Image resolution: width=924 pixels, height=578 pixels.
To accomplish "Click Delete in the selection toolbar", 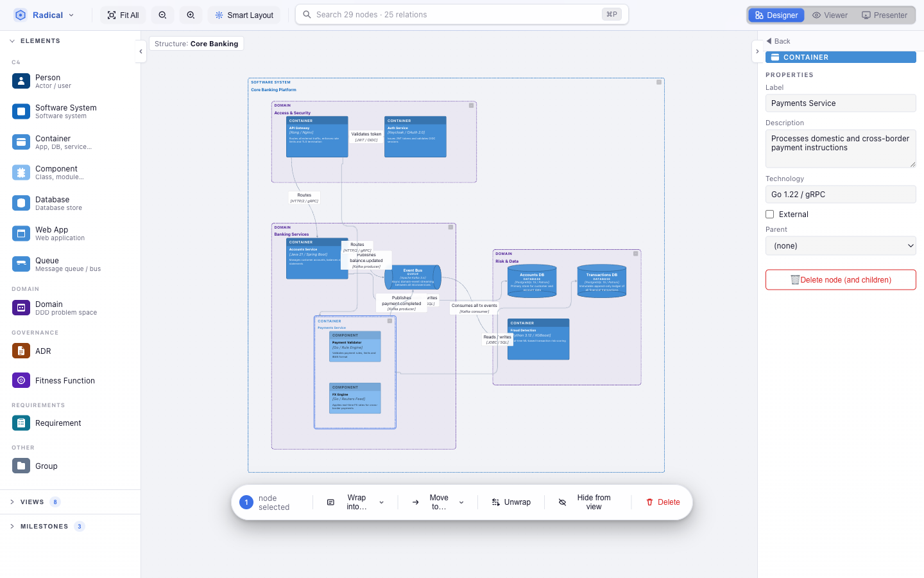I will tap(663, 502).
